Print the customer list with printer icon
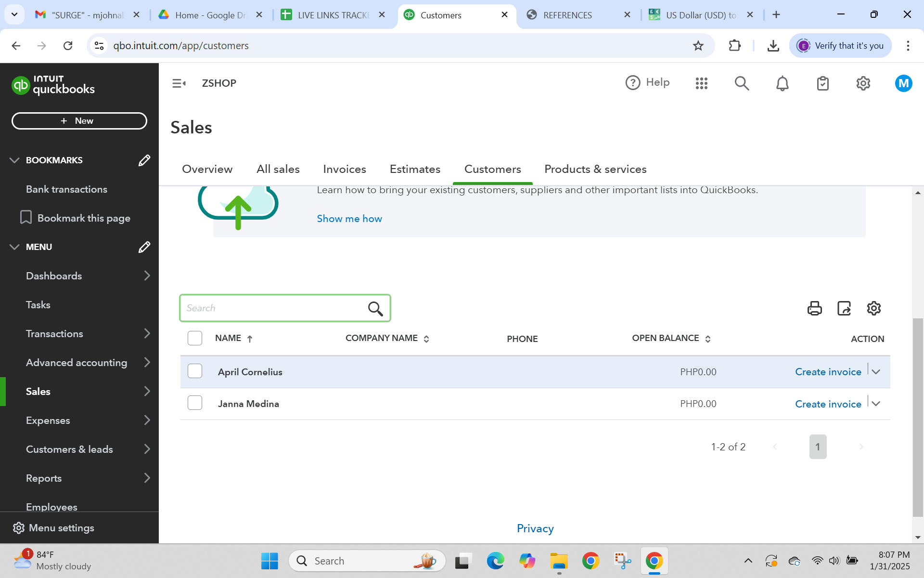Screen dimensions: 924x578 point(814,308)
